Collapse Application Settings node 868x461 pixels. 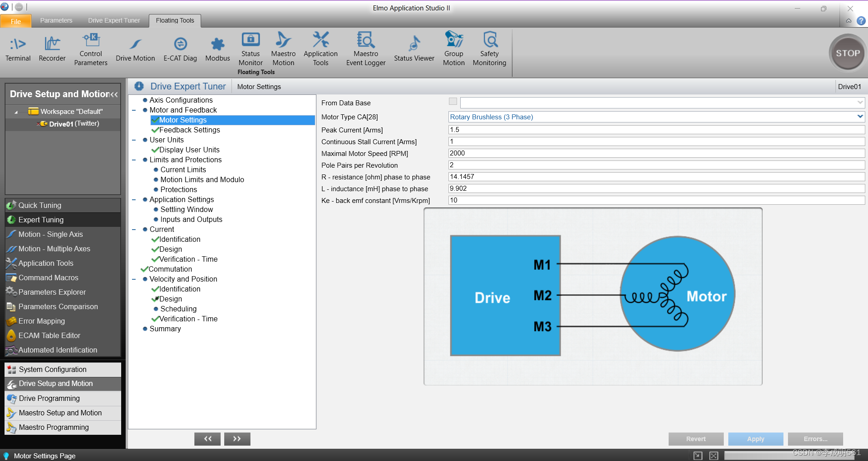134,200
